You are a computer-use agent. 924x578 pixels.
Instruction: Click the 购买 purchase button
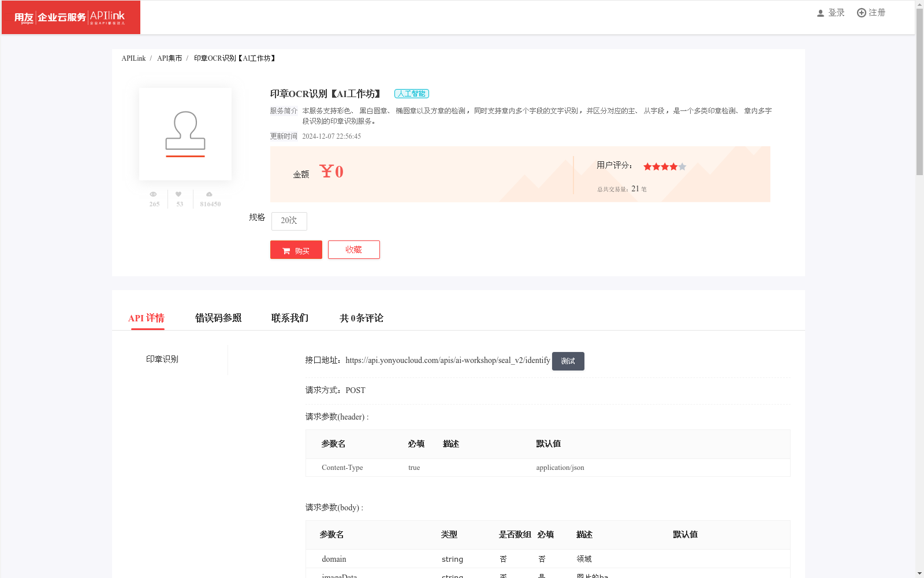click(296, 250)
